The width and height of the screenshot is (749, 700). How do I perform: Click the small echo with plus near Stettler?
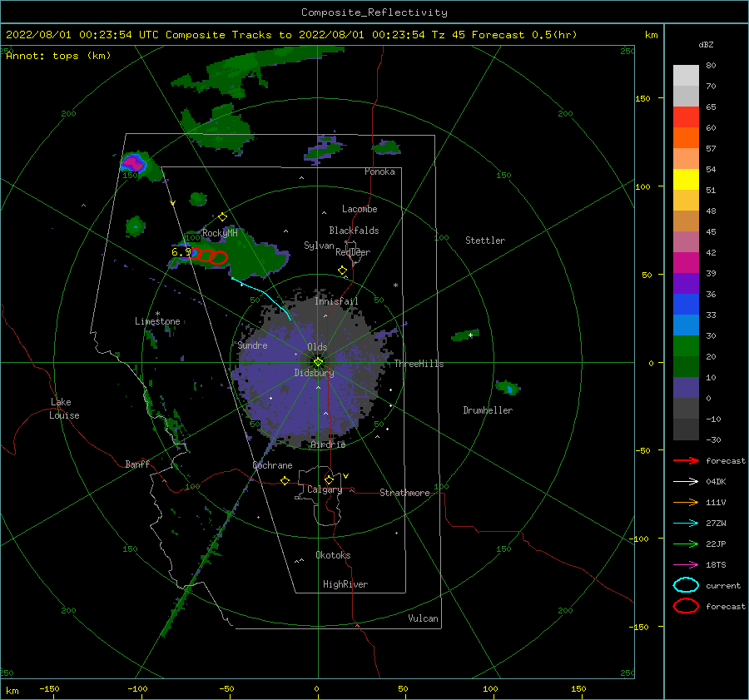(x=466, y=335)
